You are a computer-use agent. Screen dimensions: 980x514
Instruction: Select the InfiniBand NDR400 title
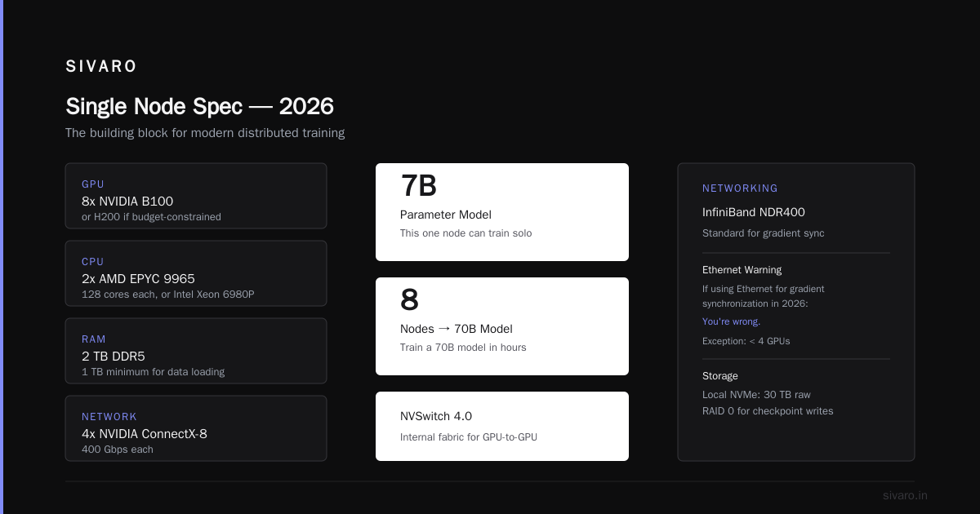[x=754, y=212]
